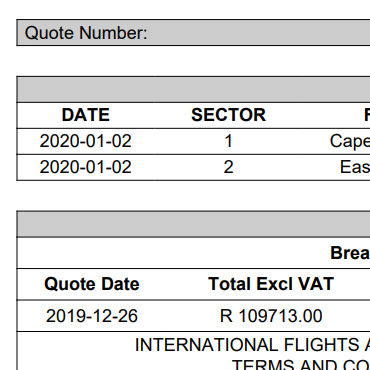The height and width of the screenshot is (370, 370).
Task: Select sector number 2 cell
Action: (x=228, y=167)
